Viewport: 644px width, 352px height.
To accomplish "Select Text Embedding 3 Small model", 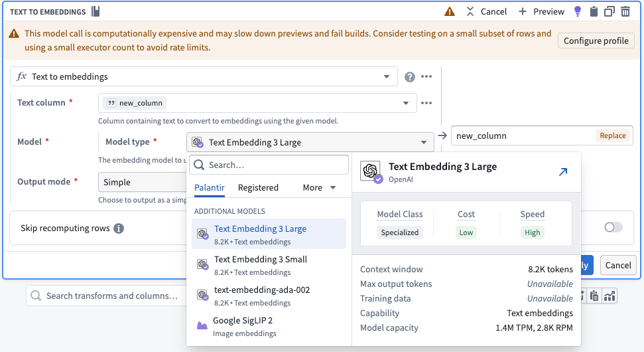I will (x=269, y=265).
